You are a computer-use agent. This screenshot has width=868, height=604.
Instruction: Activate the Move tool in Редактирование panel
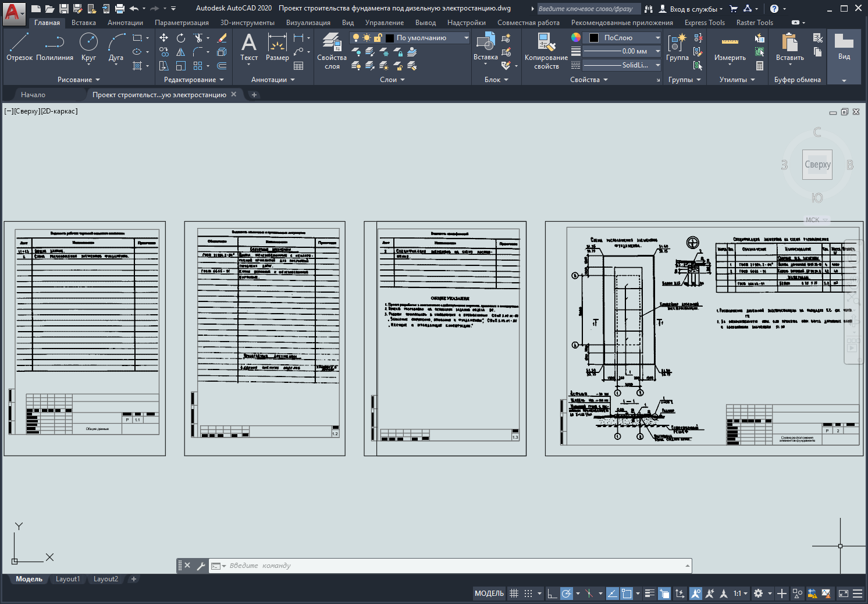click(164, 38)
